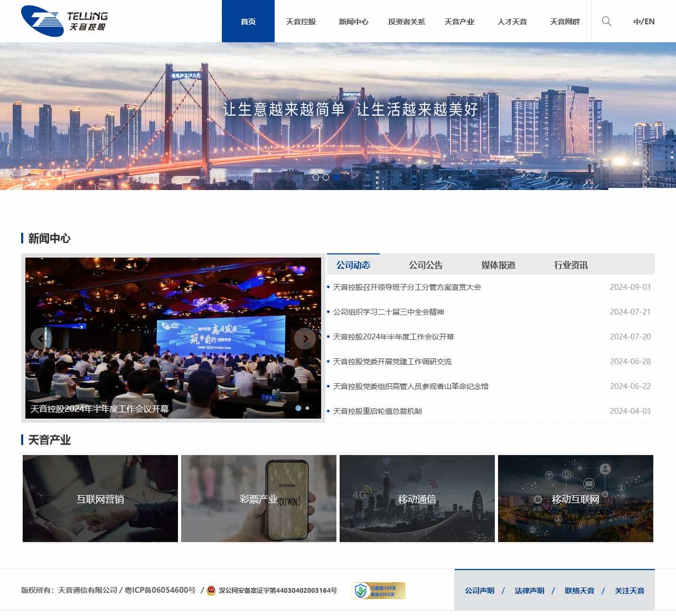
Task: Open article 天音控股召开领导班子分工分管方案宣贯大会
Action: 407,287
